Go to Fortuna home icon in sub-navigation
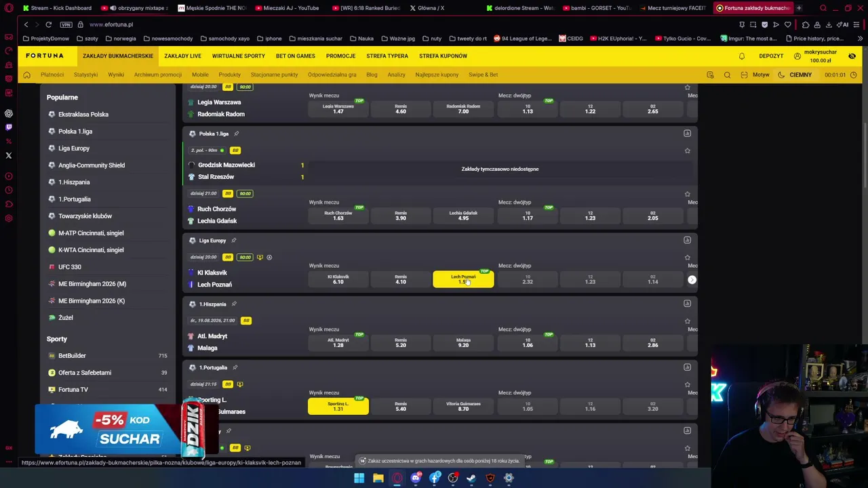 tap(27, 75)
